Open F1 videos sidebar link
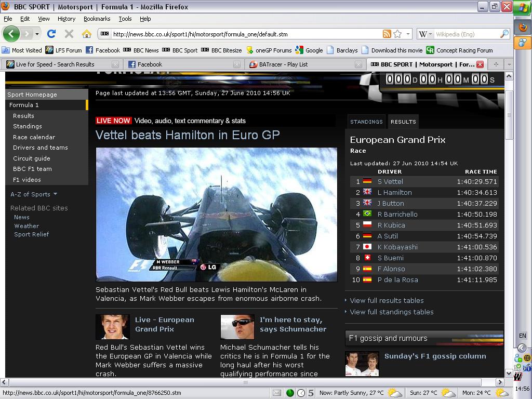 tap(27, 180)
